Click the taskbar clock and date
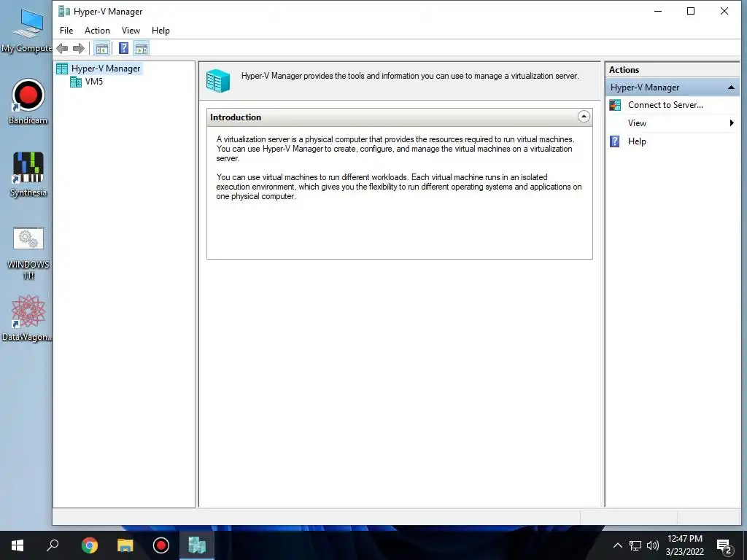Screen dimensions: 747x560 [684, 545]
